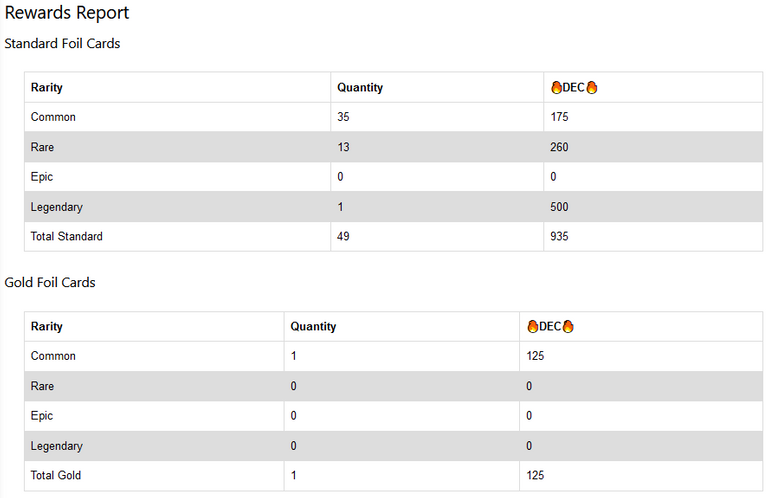Viewport: 768px width, 498px height.
Task: Click the Total Standard quantity 49
Action: coord(343,237)
